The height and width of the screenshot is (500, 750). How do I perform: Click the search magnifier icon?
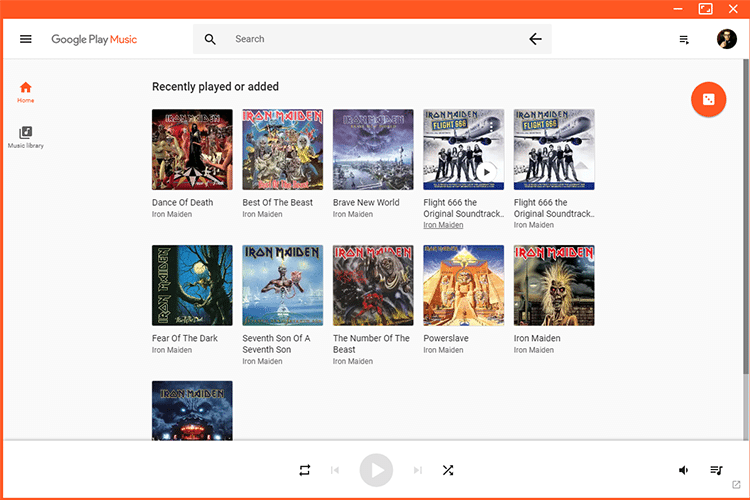tap(210, 39)
